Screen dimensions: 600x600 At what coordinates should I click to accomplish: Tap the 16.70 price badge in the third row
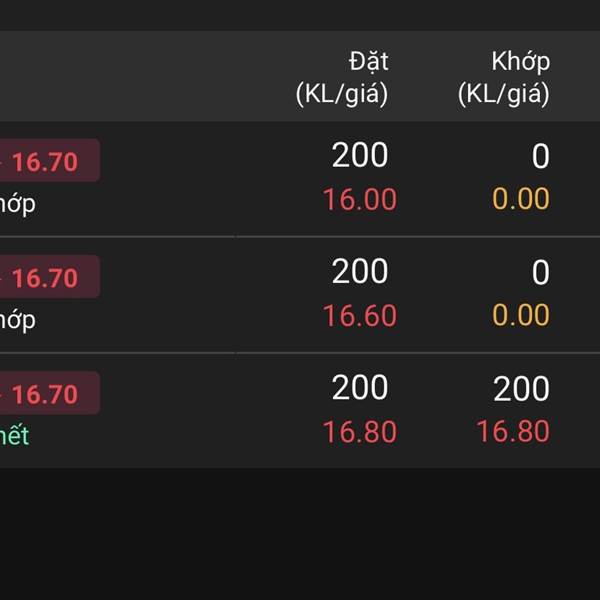point(46,394)
